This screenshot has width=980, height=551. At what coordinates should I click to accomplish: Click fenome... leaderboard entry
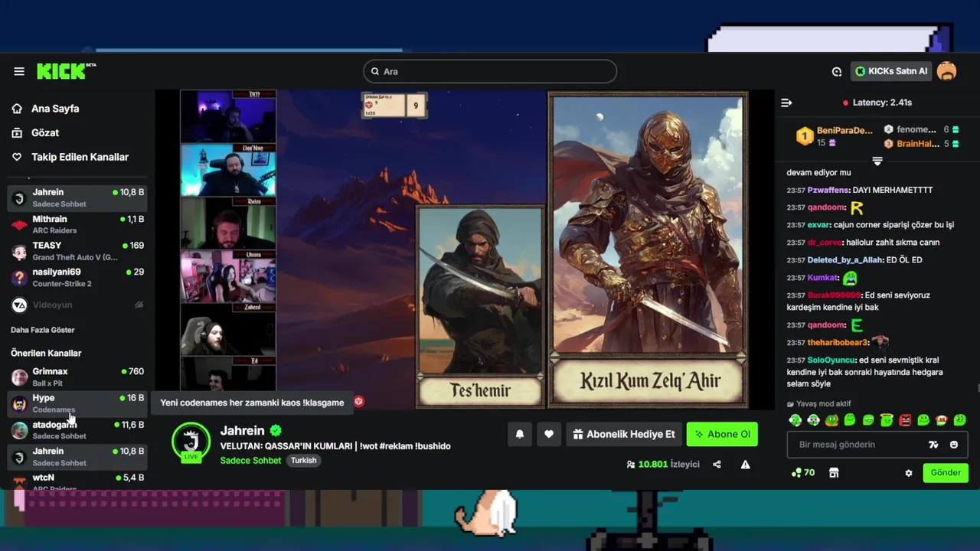(x=921, y=129)
